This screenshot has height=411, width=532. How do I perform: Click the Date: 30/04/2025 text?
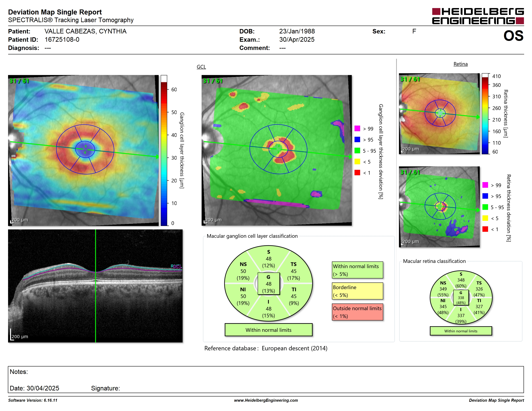(34, 388)
